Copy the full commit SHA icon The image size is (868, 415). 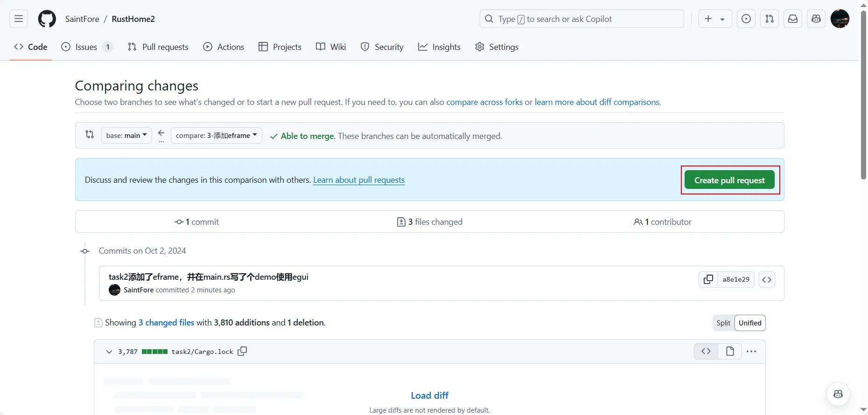708,279
